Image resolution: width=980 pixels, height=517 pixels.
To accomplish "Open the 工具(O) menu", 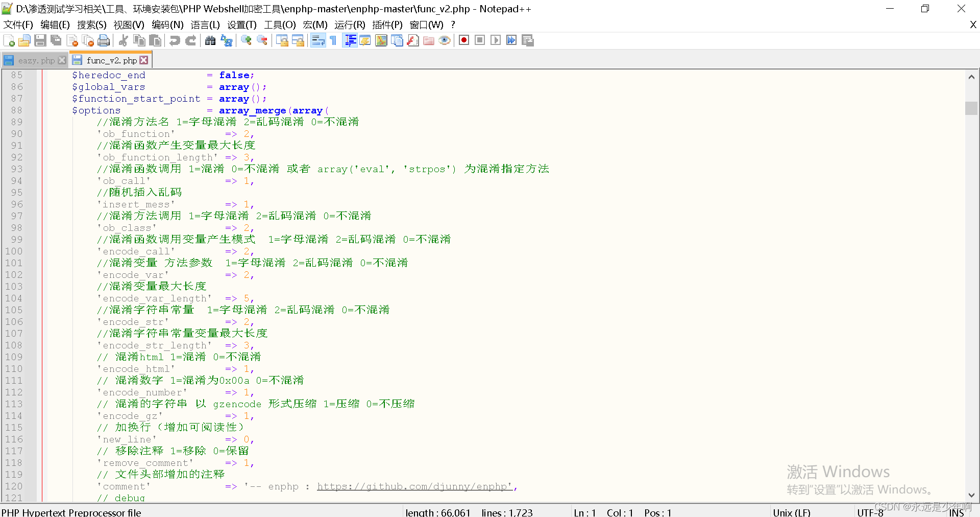I will pos(280,25).
